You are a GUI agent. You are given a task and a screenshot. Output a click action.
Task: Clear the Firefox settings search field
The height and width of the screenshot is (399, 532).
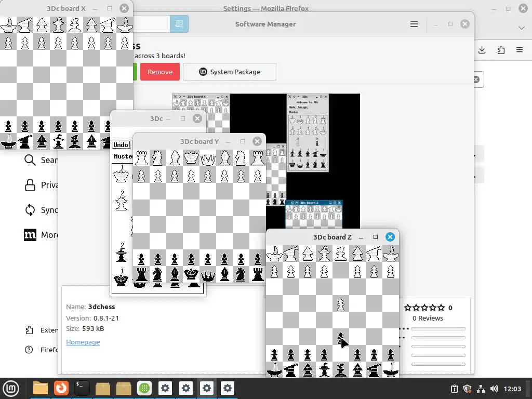tap(476, 79)
